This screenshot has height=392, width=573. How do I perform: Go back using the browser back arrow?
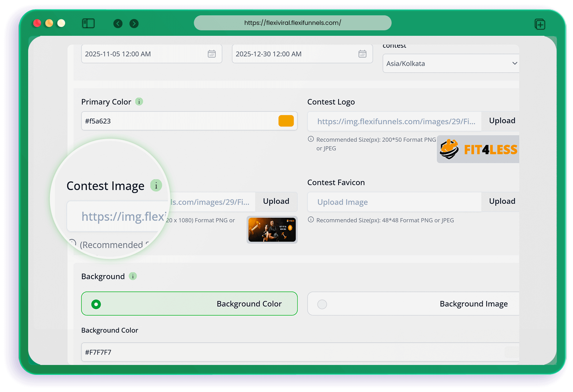point(118,24)
